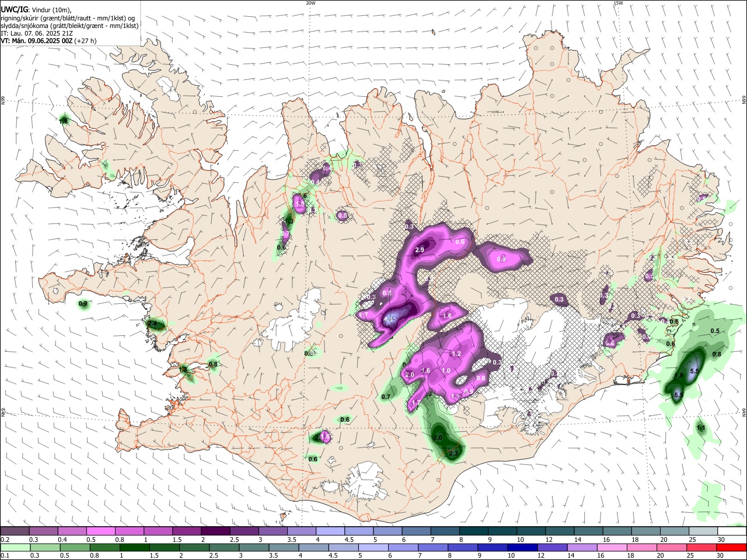747x560 pixels.
Task: Click the 15W longitude label
Action: pyautogui.click(x=618, y=3)
